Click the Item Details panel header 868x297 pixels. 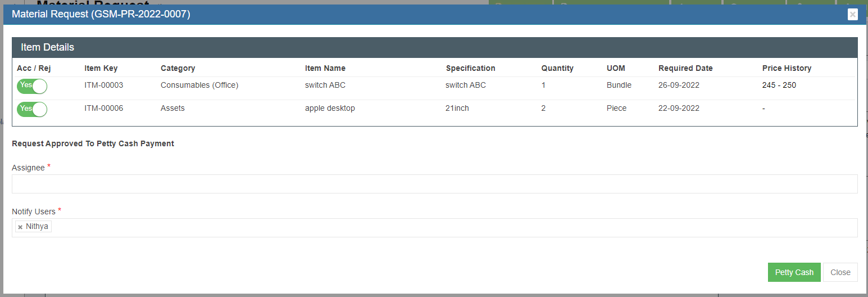434,47
